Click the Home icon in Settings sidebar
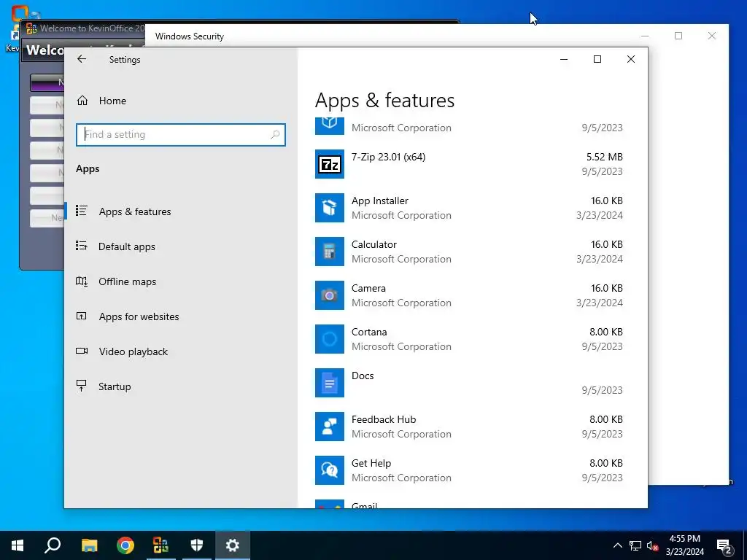 82,101
